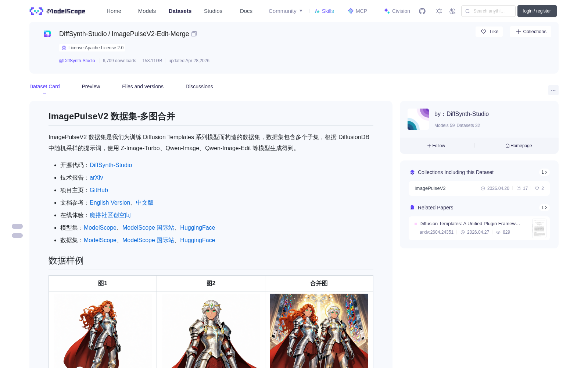
Task: Open 数据集 ModelScope 国际站 link
Action: (x=148, y=240)
